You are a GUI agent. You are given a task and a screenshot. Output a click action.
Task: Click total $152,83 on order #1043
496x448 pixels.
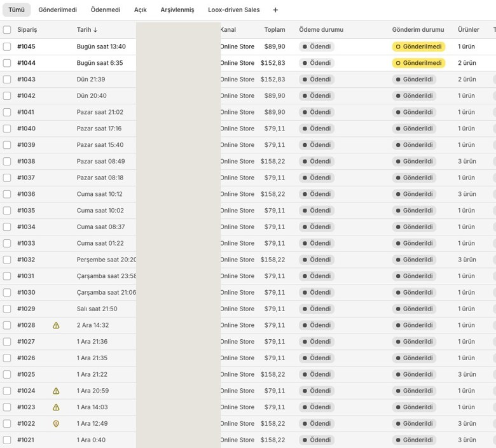click(x=273, y=80)
